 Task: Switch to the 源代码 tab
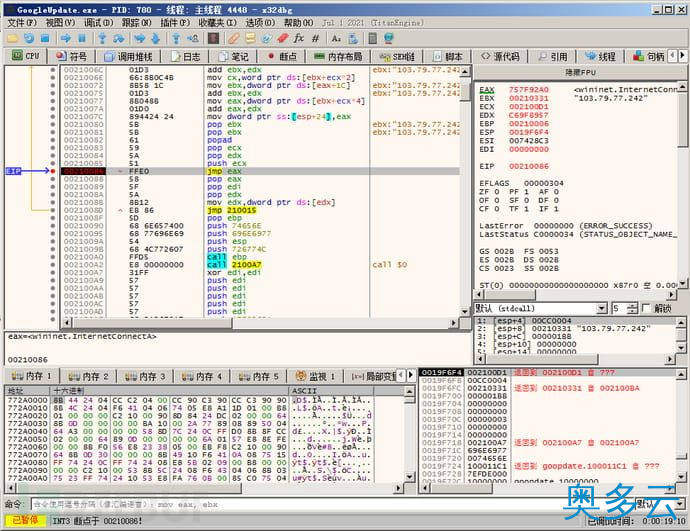[500, 56]
